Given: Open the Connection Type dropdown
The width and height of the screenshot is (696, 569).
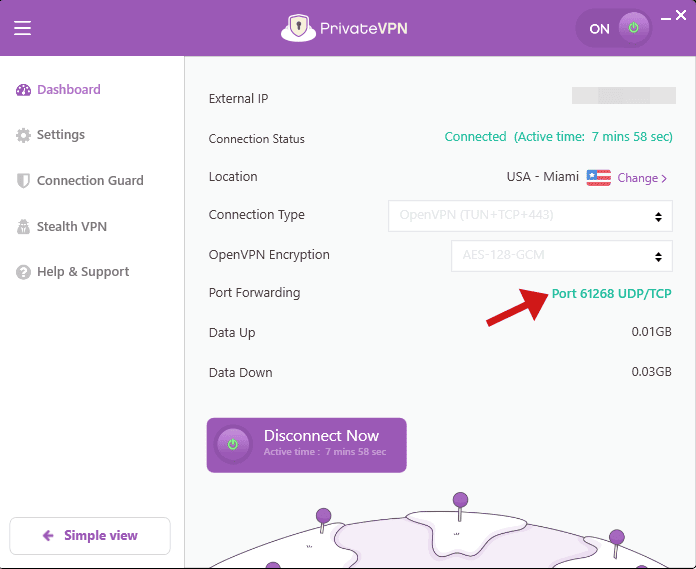Looking at the screenshot, I should coord(530,215).
